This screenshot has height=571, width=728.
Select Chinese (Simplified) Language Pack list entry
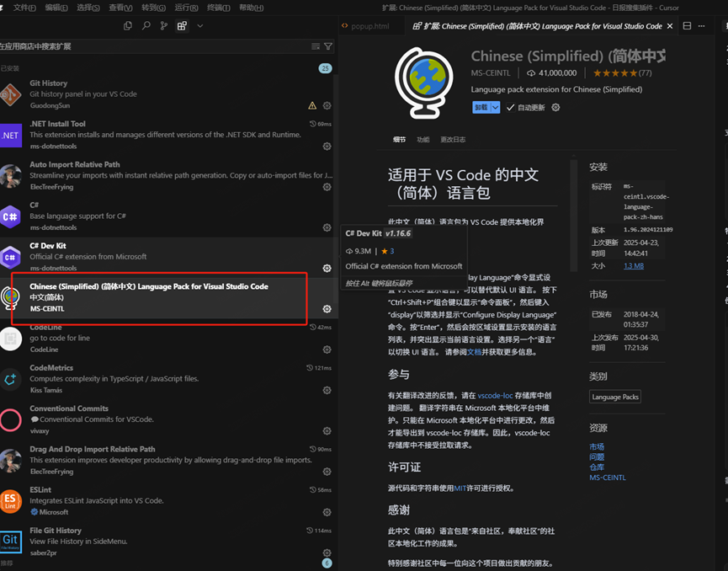pos(167,298)
